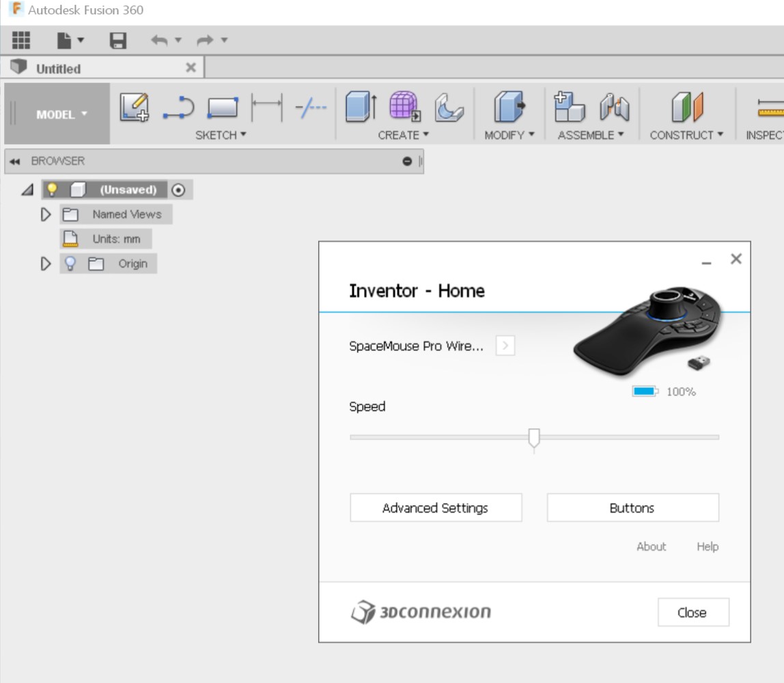Select the Offset Plane construct tool
The image size is (784, 683).
[x=688, y=107]
